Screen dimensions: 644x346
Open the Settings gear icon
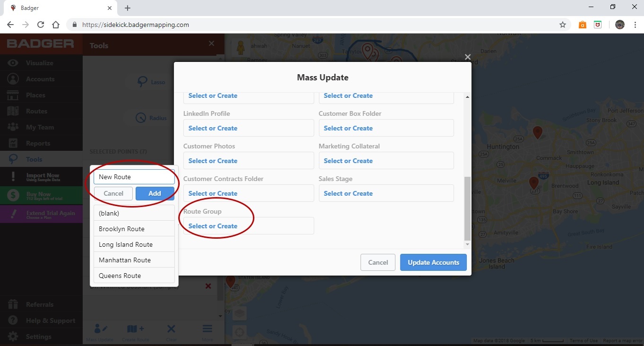13,337
